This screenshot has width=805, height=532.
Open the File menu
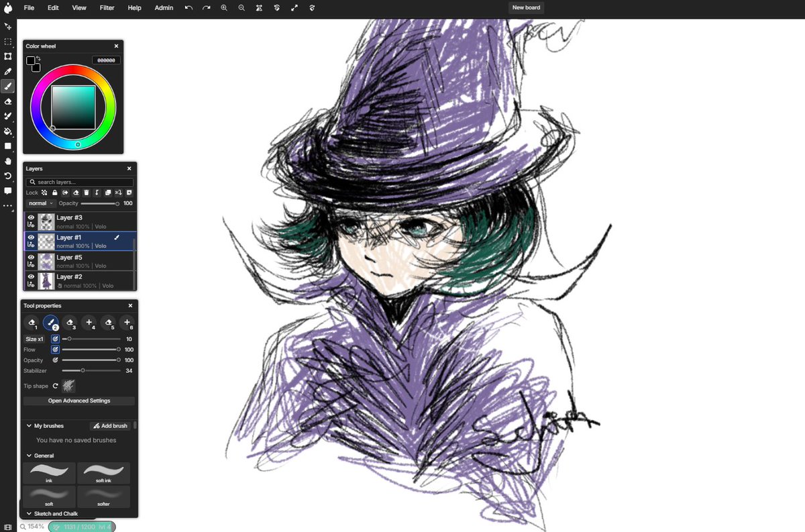[29, 8]
